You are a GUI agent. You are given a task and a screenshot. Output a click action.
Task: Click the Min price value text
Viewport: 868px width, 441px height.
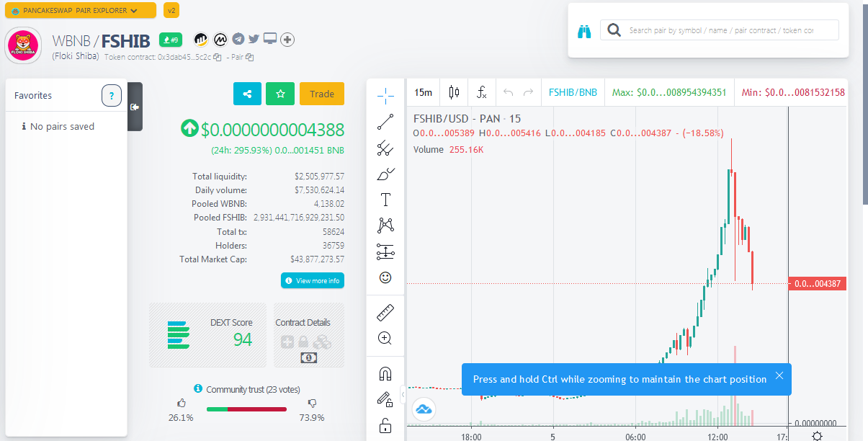(x=793, y=92)
